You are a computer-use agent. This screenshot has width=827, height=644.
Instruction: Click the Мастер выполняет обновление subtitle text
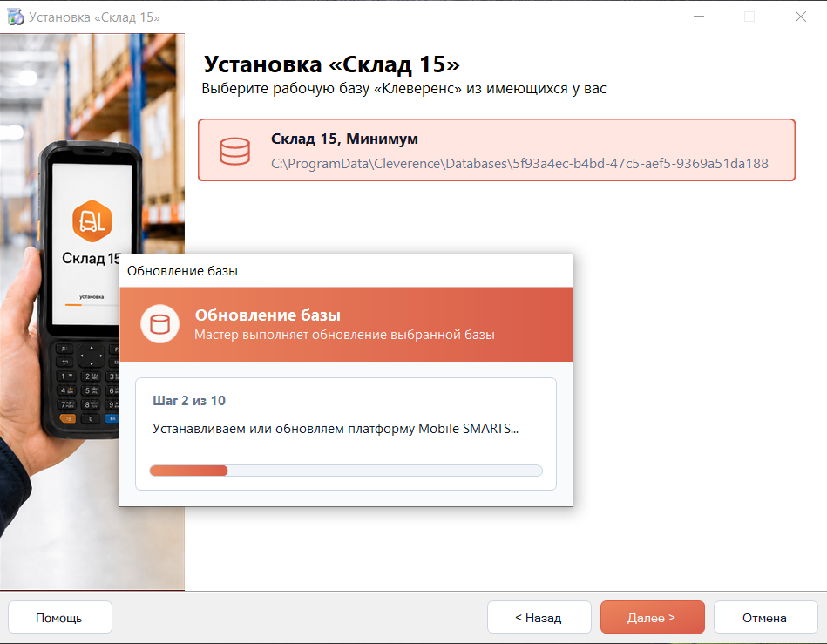pyautogui.click(x=344, y=335)
